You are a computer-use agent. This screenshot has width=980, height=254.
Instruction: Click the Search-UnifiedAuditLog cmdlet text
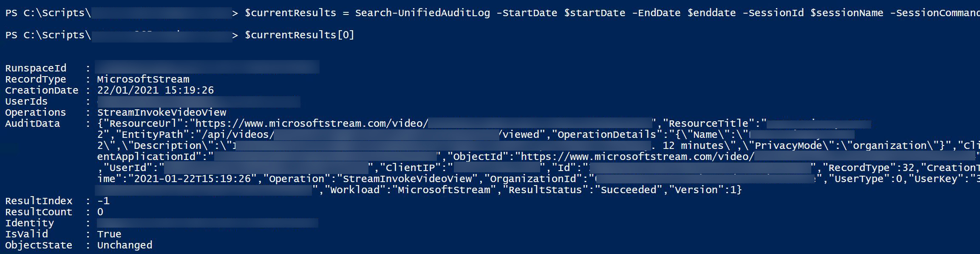point(422,13)
